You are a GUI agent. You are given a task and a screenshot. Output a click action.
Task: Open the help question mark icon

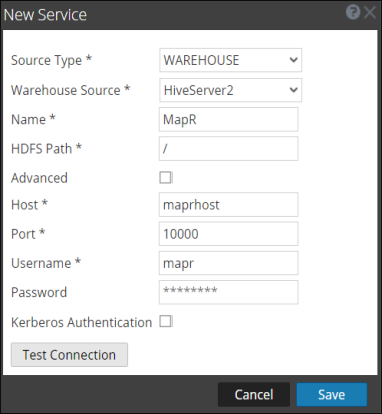click(x=353, y=12)
